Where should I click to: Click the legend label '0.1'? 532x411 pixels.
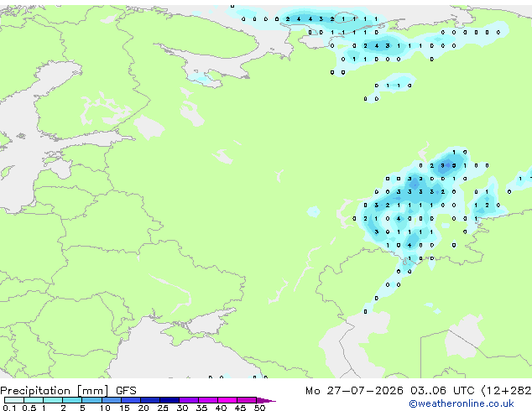[9, 408]
